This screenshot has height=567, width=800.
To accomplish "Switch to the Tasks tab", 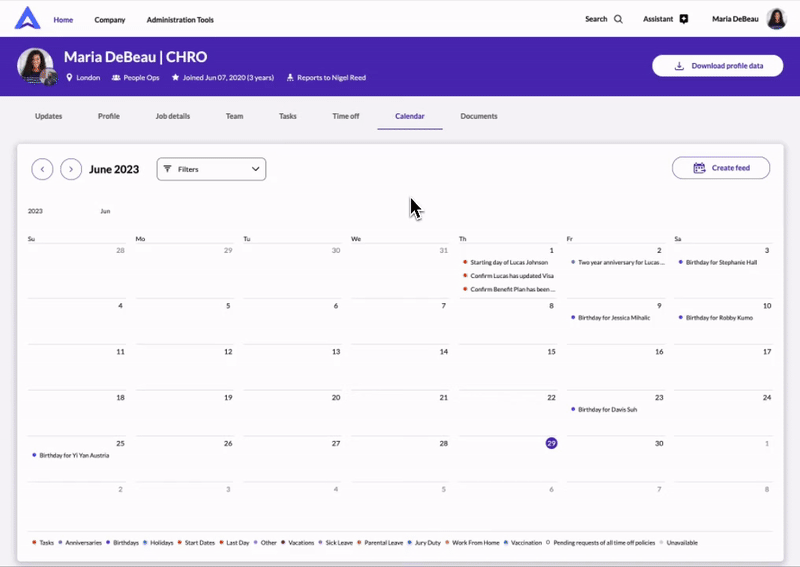I will (x=287, y=116).
